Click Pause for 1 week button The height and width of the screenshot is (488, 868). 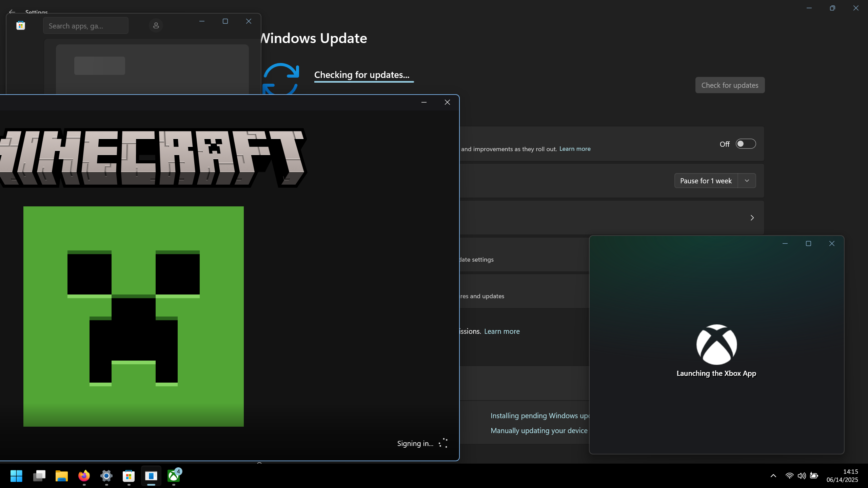706,181
